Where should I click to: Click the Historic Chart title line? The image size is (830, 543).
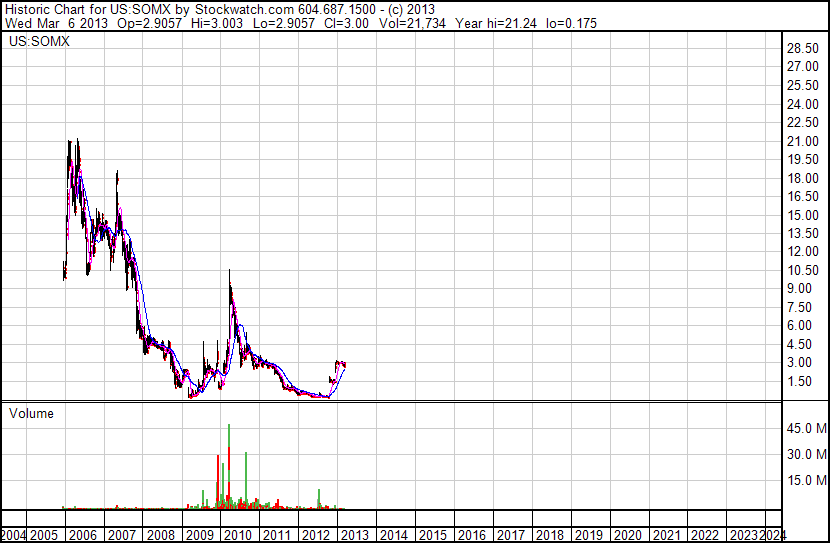pos(220,10)
